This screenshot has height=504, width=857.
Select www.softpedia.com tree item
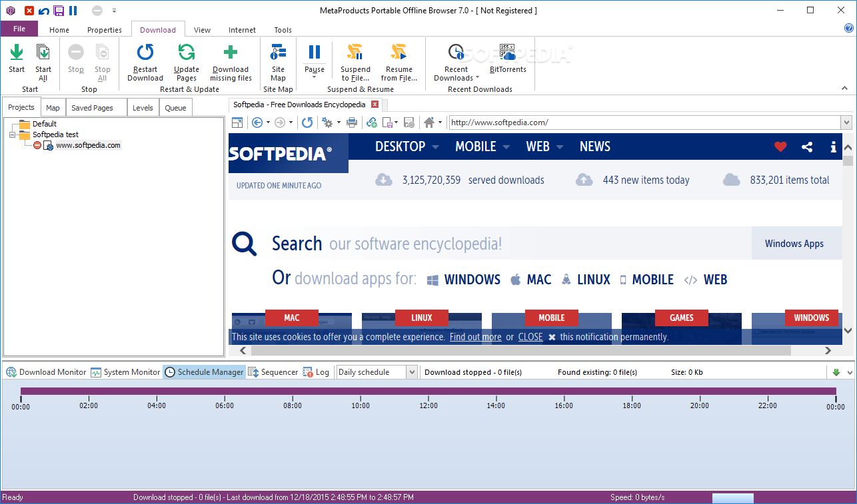(x=88, y=145)
